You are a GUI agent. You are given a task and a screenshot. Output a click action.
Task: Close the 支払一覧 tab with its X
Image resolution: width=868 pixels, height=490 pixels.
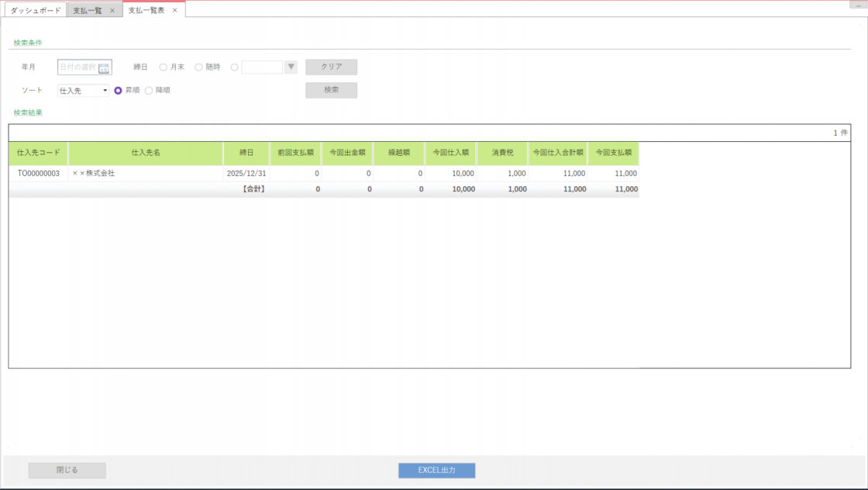click(x=112, y=11)
